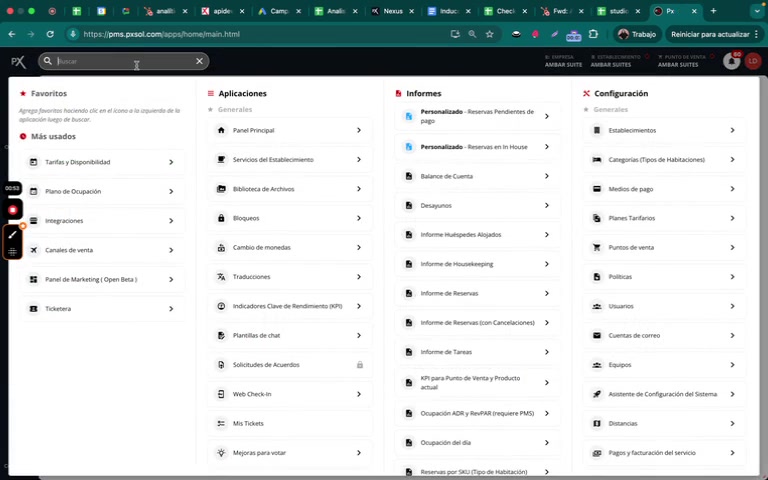Click the Panel Principal home icon

221,130
